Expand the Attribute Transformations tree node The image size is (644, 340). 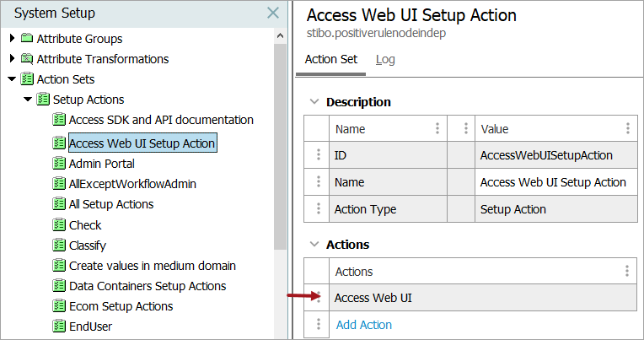[12, 59]
